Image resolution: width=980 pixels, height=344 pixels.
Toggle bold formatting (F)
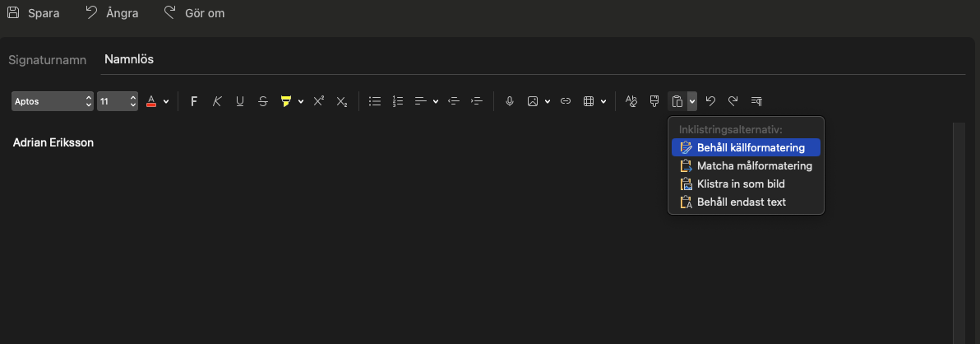pos(194,101)
